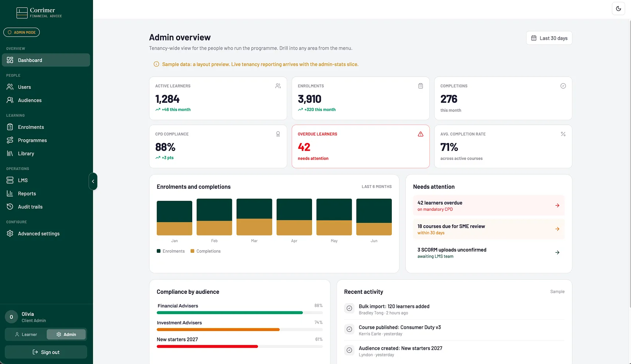Open Advanced settings in the sidebar

[46, 234]
